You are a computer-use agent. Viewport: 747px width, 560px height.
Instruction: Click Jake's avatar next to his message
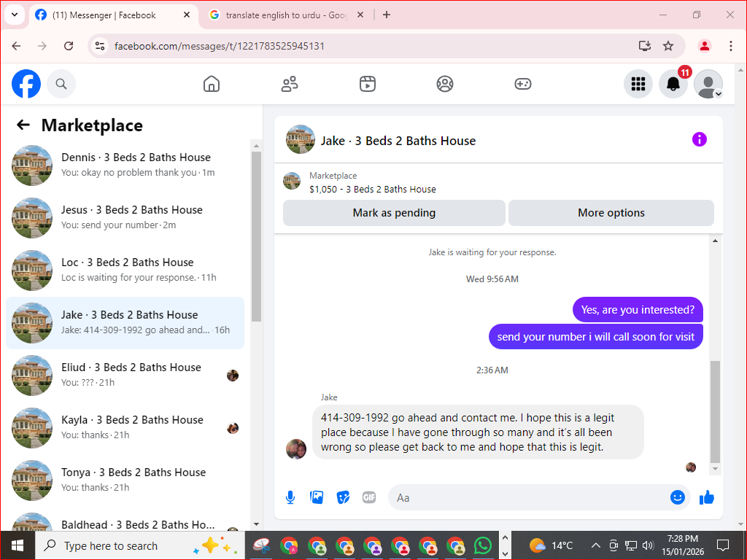point(296,448)
